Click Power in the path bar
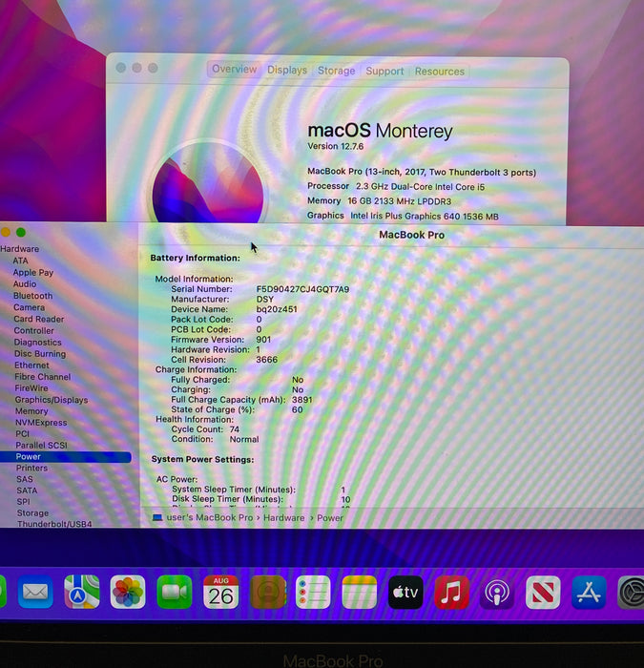 point(330,518)
